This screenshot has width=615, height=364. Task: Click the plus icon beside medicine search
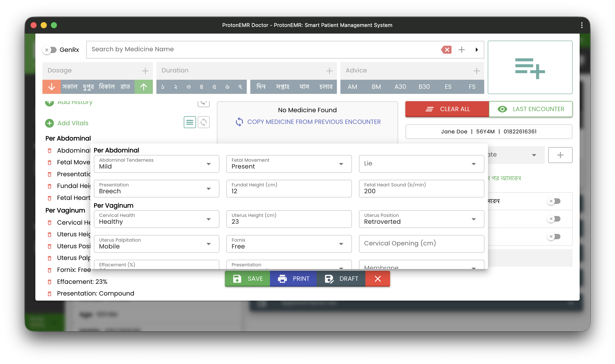[x=462, y=49]
